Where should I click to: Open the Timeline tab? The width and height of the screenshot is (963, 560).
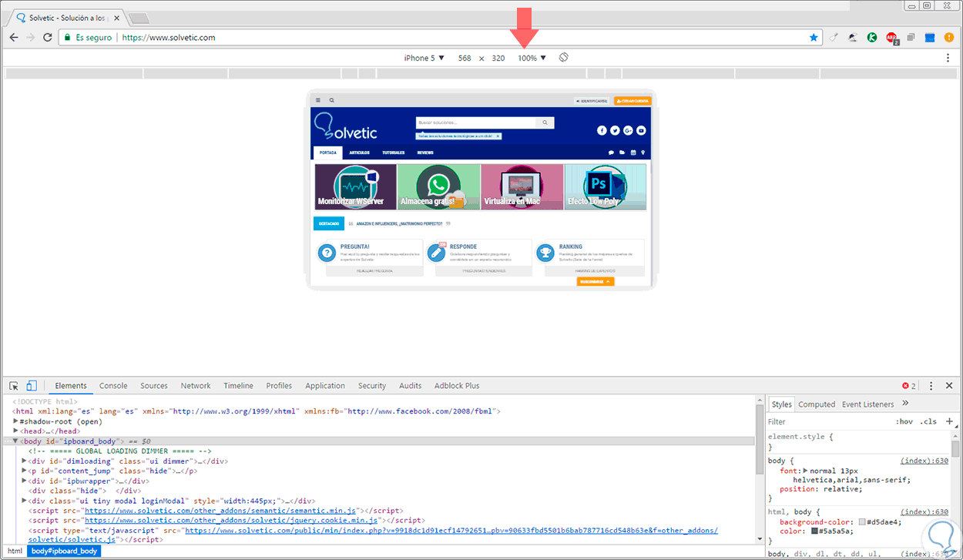[239, 386]
